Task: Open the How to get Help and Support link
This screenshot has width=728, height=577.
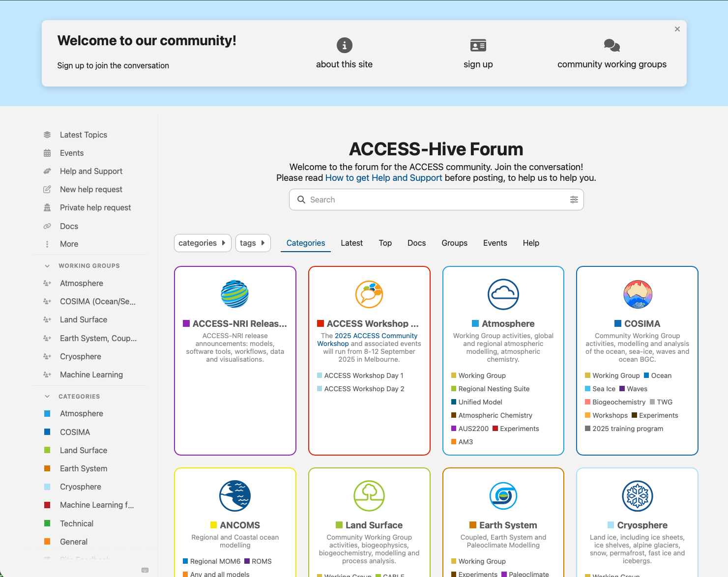Action: [383, 178]
